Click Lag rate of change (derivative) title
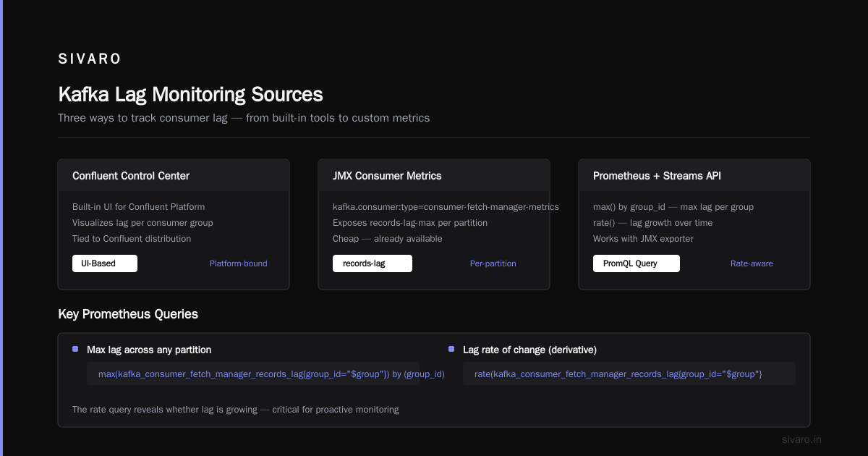 [x=529, y=350]
